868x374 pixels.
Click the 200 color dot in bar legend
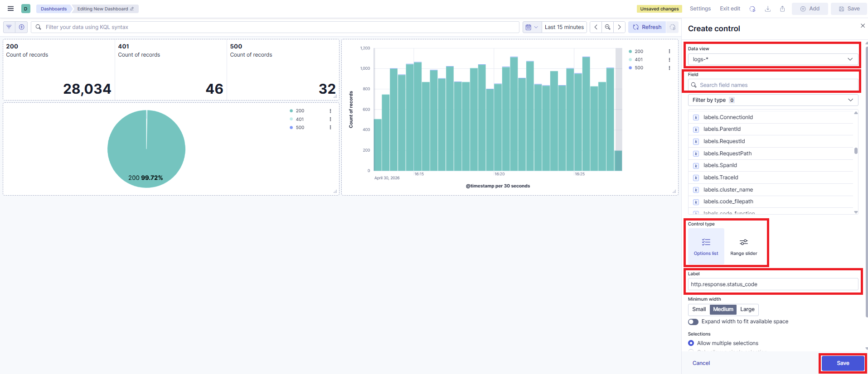(630, 52)
